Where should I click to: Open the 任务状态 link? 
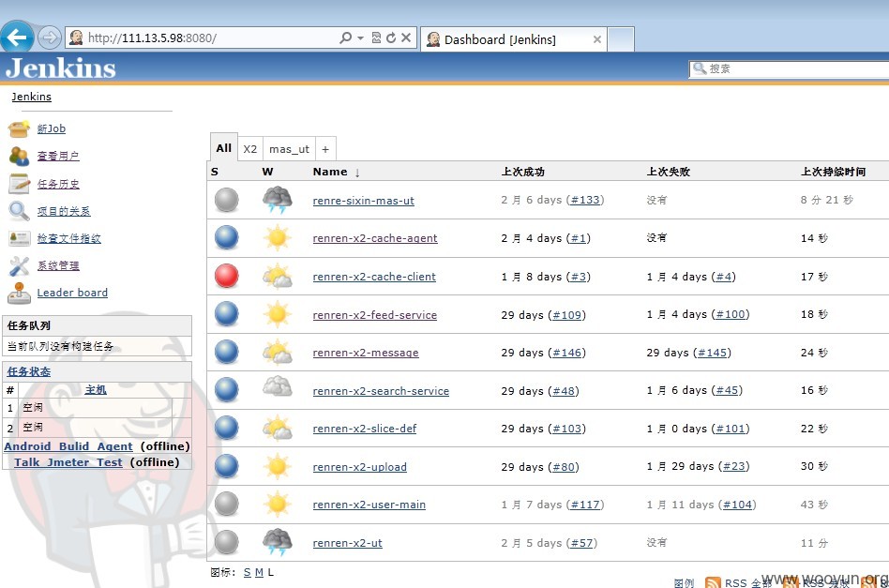28,371
